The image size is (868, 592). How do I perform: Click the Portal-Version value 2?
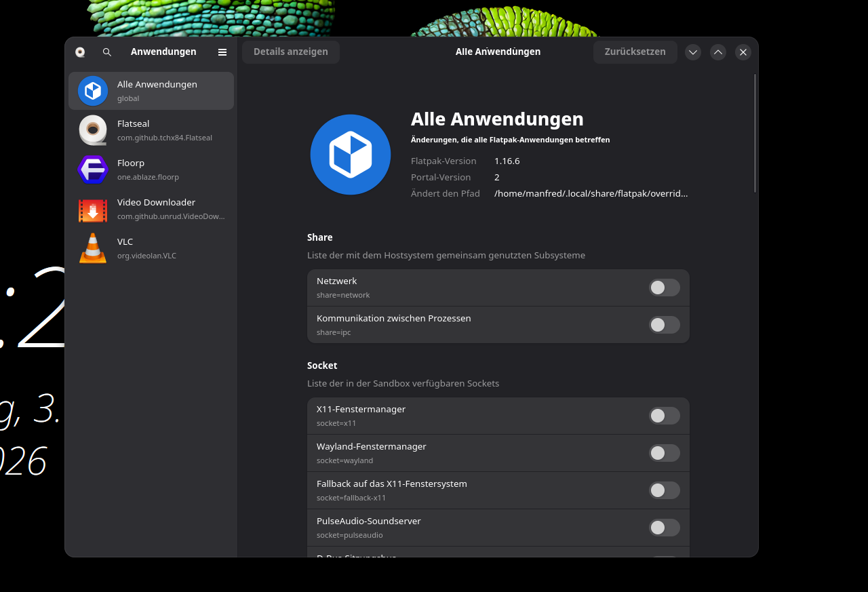click(x=497, y=178)
